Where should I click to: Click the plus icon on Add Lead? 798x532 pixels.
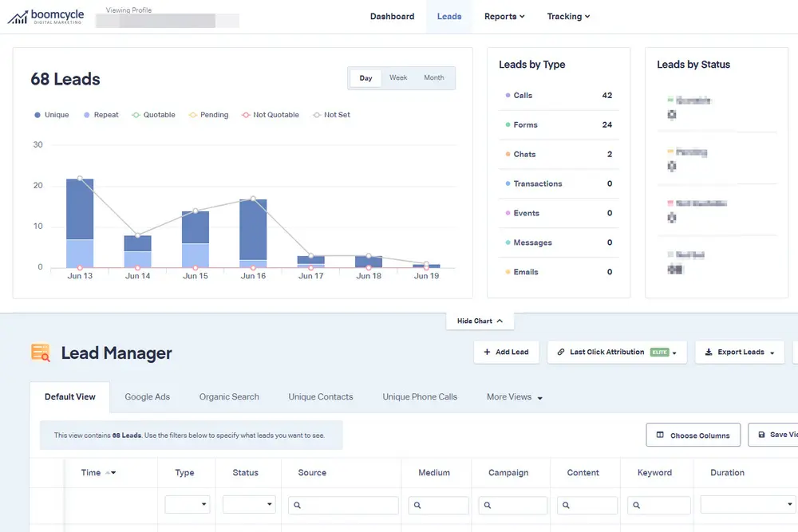point(487,352)
